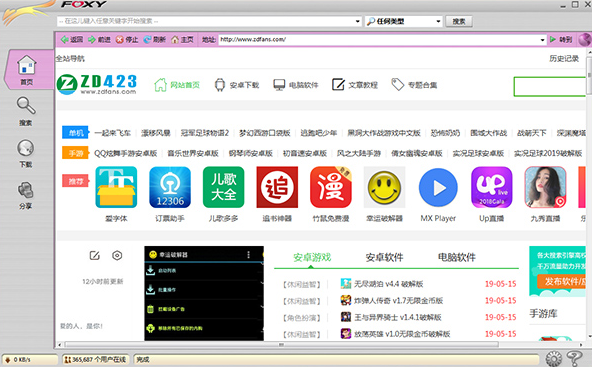The image size is (592, 367).
Task: Open the 儿歌大全 app icon
Action: [x=224, y=187]
